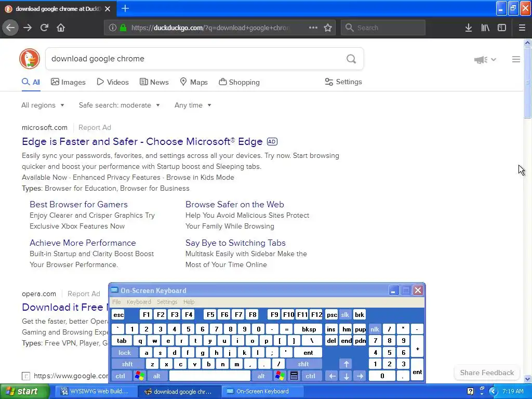Toggle the right ctrl key
The height and width of the screenshot is (399, 532).
point(311,376)
